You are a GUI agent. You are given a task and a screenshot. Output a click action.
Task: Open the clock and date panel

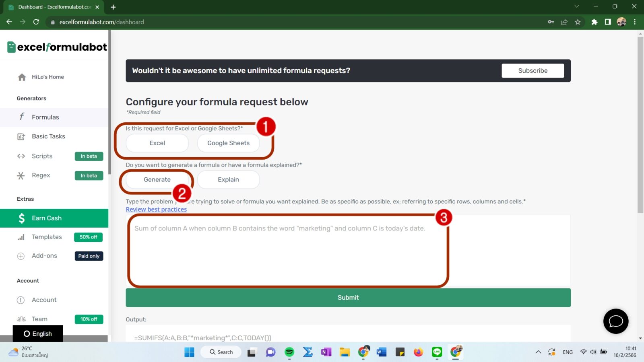[x=625, y=352]
